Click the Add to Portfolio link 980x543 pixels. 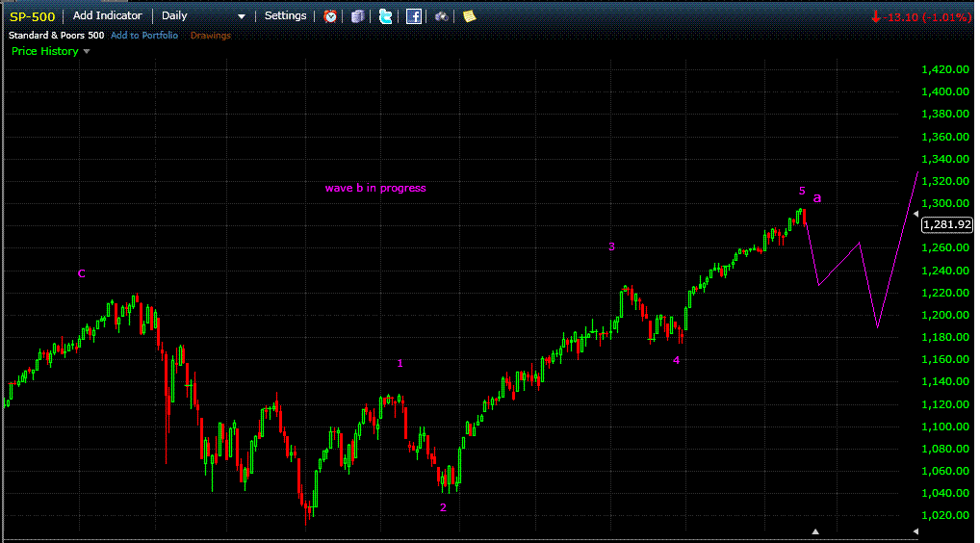pos(144,35)
